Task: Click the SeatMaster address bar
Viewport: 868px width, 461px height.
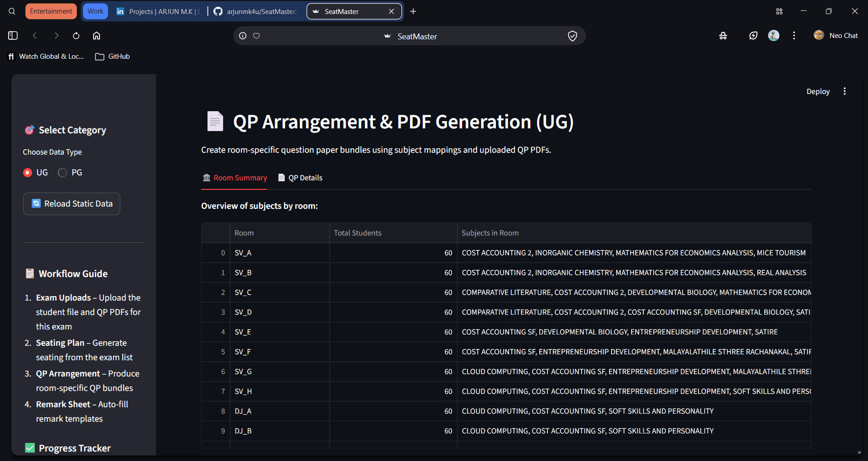Action: click(x=410, y=36)
